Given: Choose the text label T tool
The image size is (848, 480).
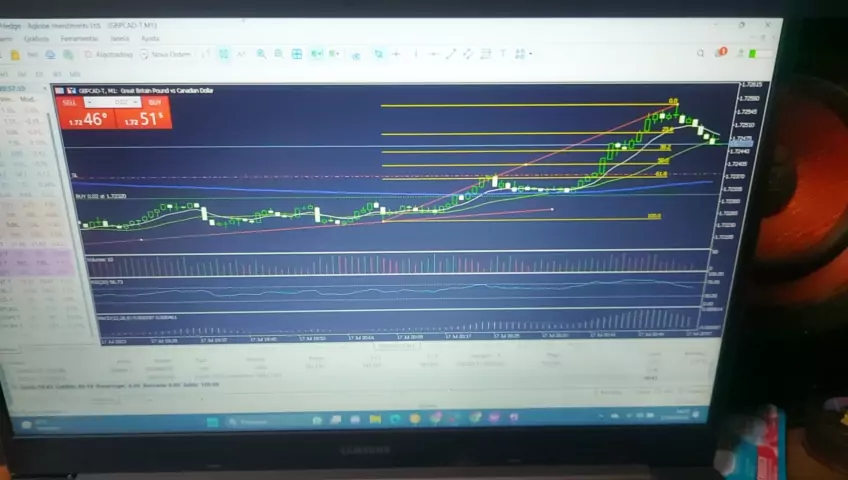Looking at the screenshot, I should point(503,54).
